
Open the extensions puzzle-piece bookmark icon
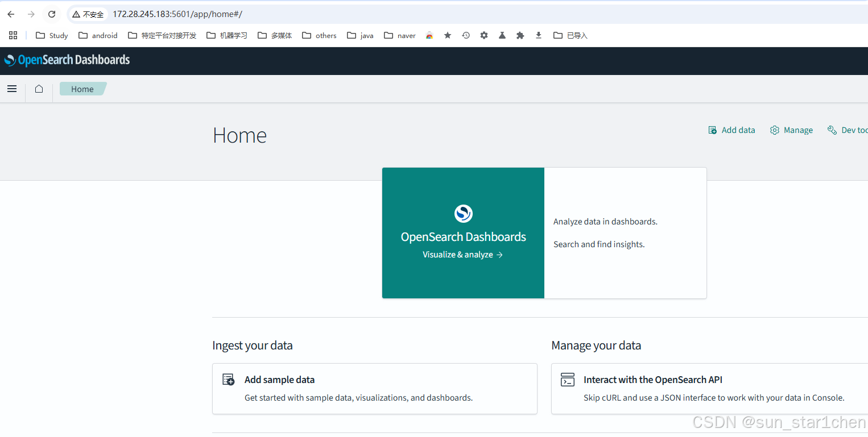pyautogui.click(x=520, y=35)
